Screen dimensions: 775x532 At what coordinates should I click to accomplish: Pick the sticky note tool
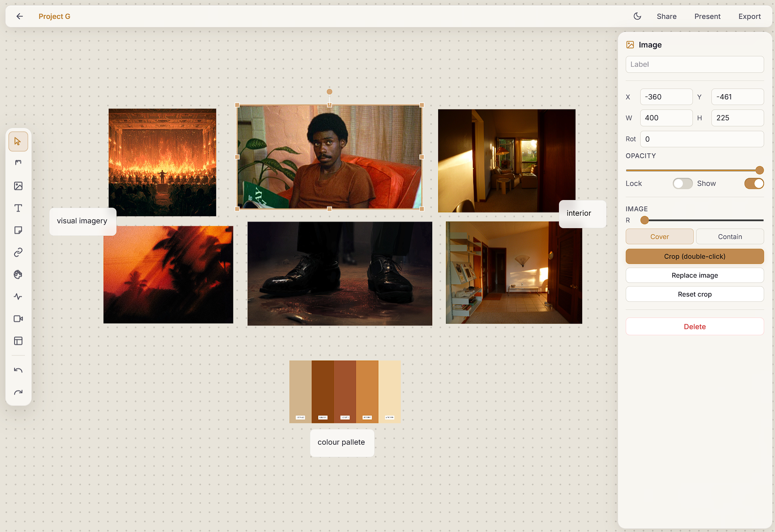click(x=18, y=230)
